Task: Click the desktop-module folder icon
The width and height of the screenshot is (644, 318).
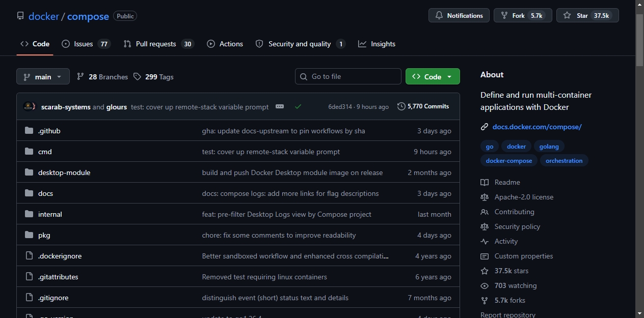Action: coord(29,172)
